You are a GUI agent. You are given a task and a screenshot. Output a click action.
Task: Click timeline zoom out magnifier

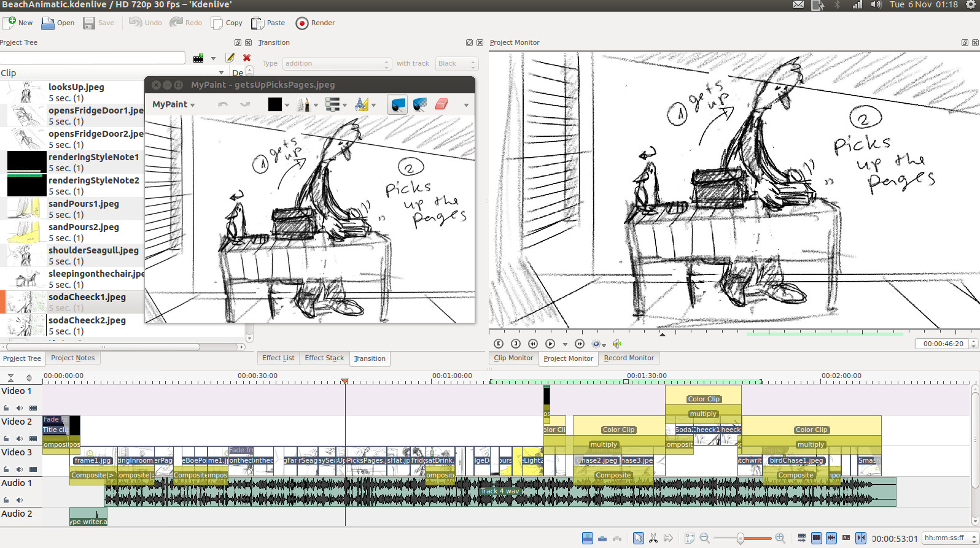click(704, 538)
